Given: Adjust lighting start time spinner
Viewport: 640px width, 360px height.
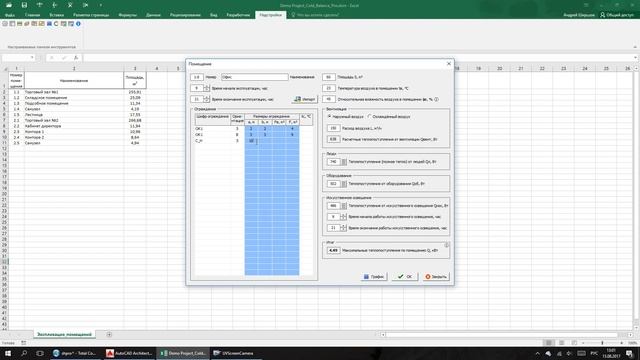Looking at the screenshot, I should point(344,217).
